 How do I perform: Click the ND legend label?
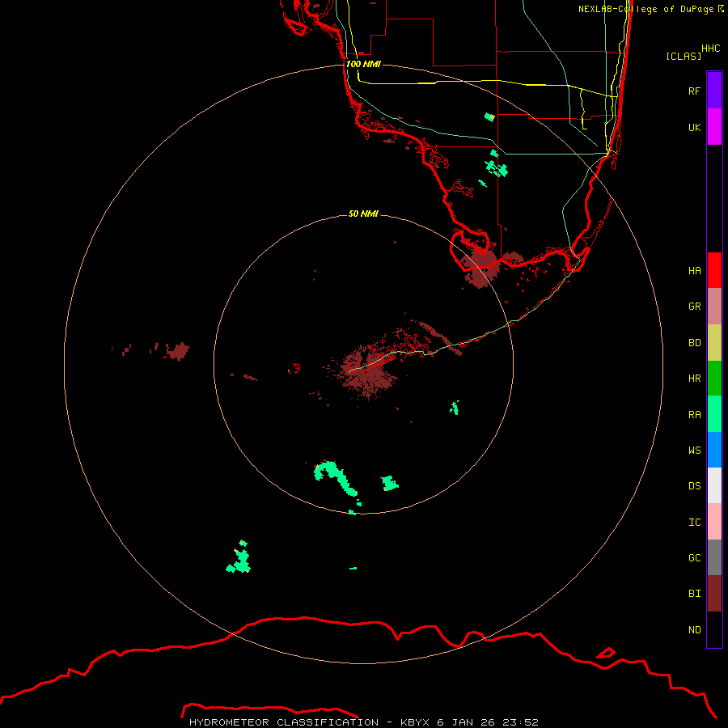pos(694,630)
